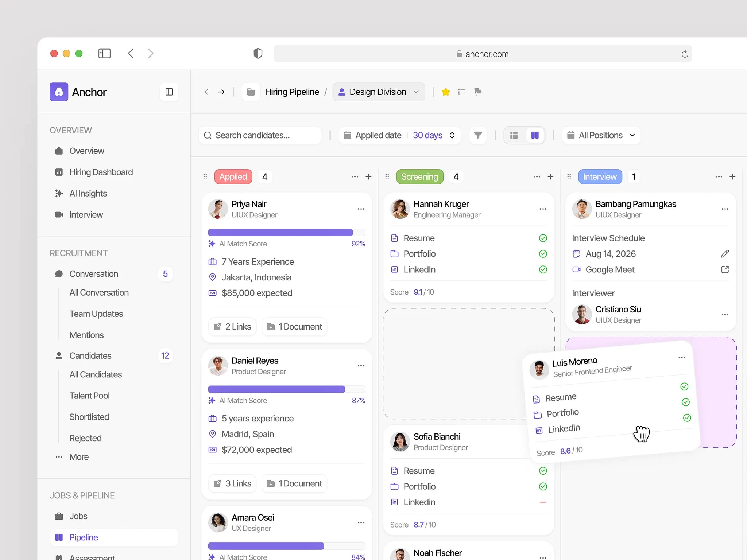Toggle the browser sidebar button
The width and height of the screenshot is (747, 560).
104,54
